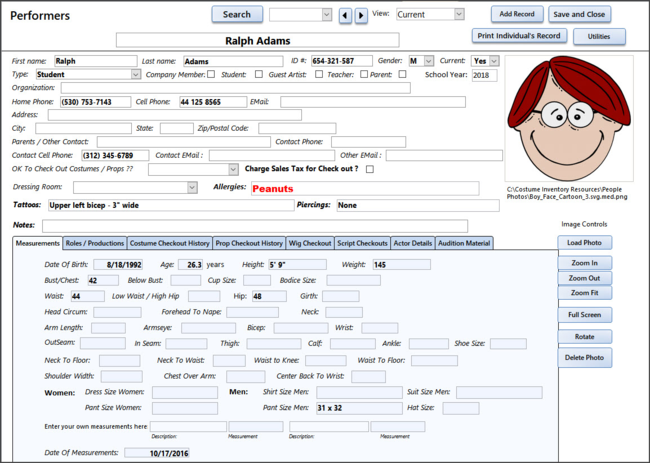Click Save and Close button
The width and height of the screenshot is (650, 463).
[x=579, y=15]
